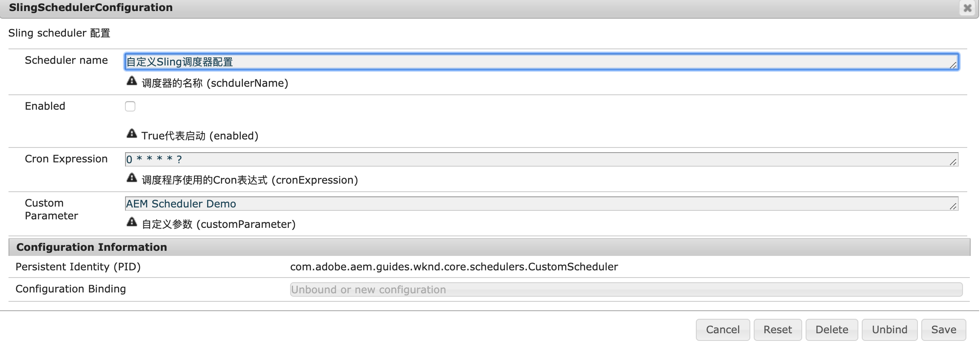Screen dimensions: 980x346
Task: Click warning icon beside cronExpression description
Action: [132, 178]
